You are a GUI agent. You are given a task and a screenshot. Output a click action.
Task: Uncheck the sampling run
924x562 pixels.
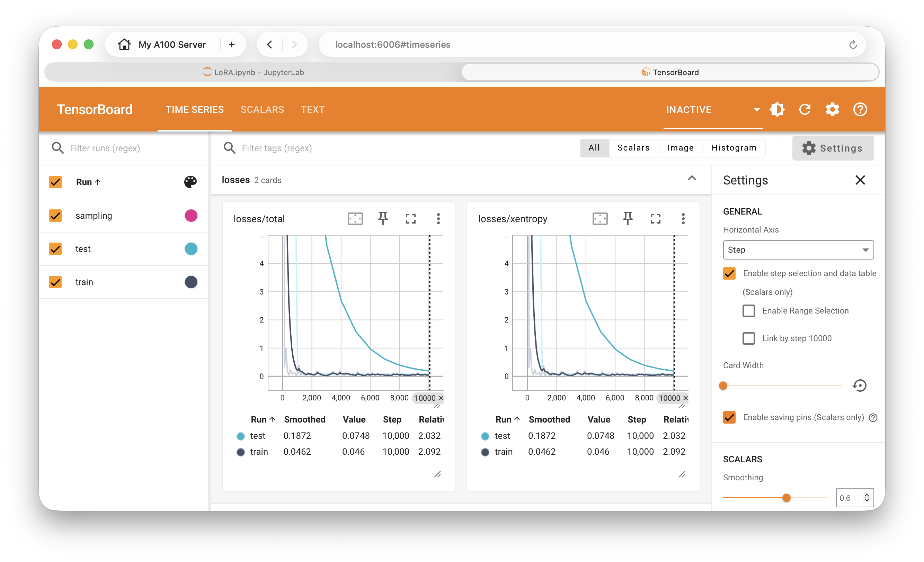55,216
